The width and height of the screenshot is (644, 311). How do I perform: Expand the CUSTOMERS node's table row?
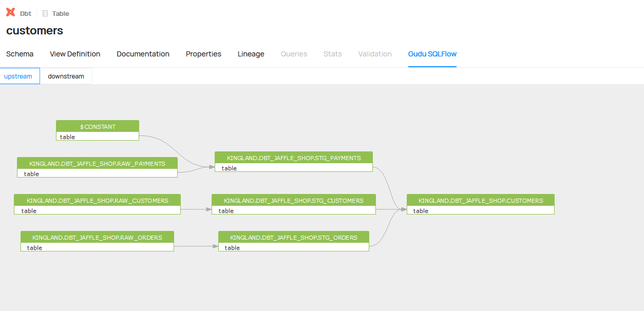click(480, 210)
